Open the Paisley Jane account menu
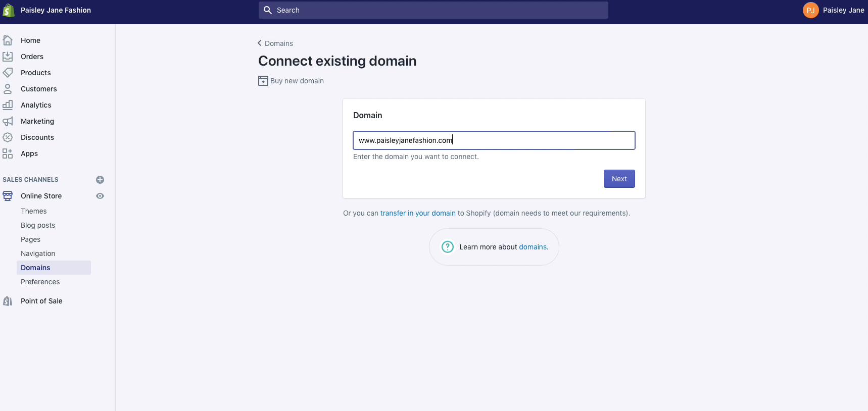868x411 pixels. (833, 10)
